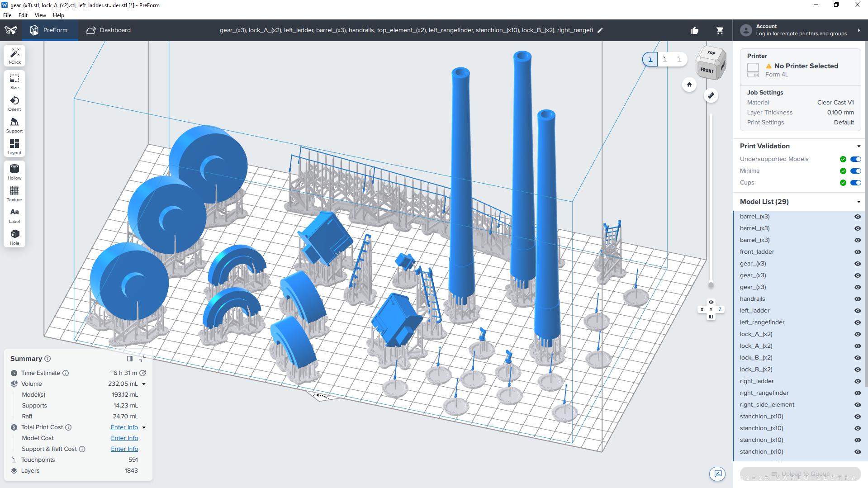Viewport: 868px width, 488px height.
Task: Open the Texture tool
Action: [x=14, y=194]
